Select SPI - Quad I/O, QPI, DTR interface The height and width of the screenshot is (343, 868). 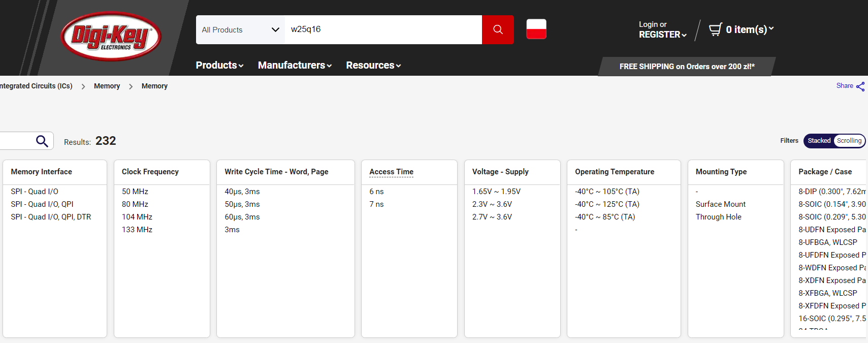(51, 217)
